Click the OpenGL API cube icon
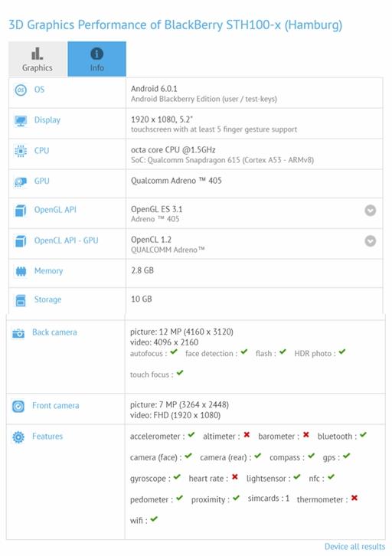 [21, 211]
